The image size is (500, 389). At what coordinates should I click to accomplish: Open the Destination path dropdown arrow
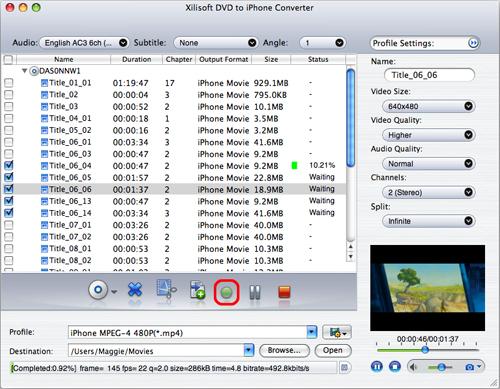[249, 350]
